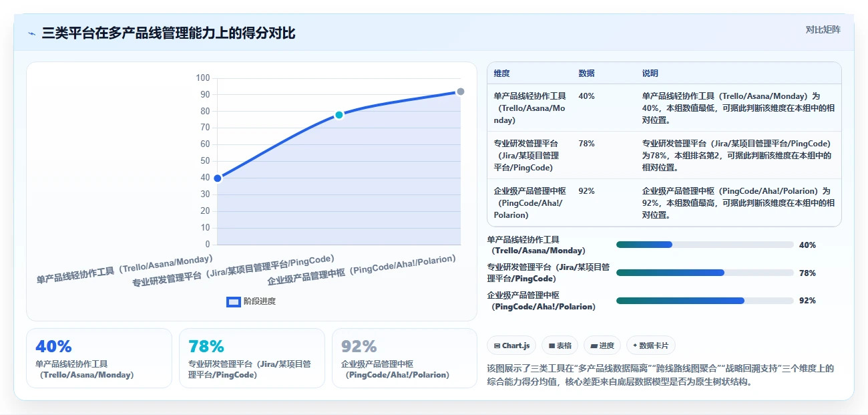The image size is (868, 415).
Task: Click the 说明 column header
Action: (x=650, y=74)
